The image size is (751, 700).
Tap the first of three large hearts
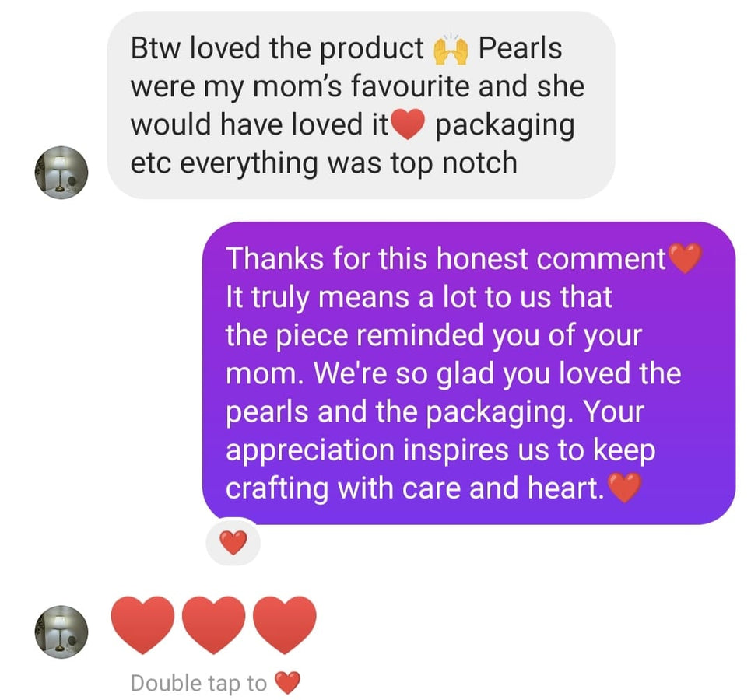pos(142,625)
